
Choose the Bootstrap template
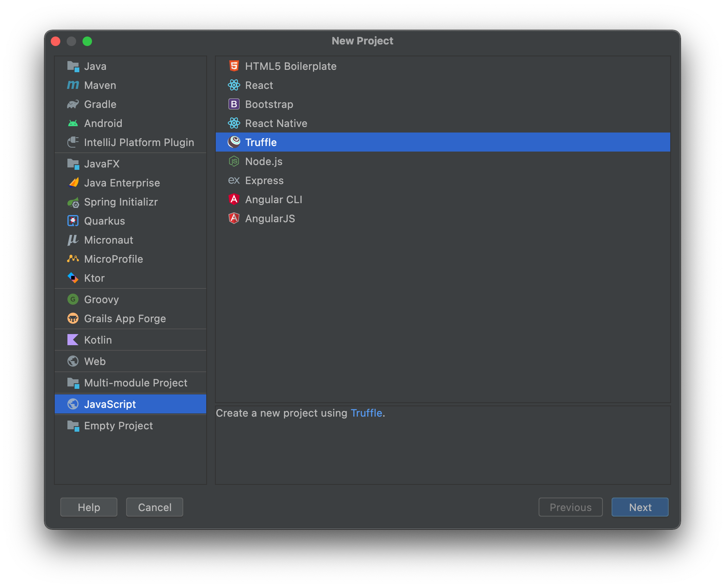click(x=443, y=104)
